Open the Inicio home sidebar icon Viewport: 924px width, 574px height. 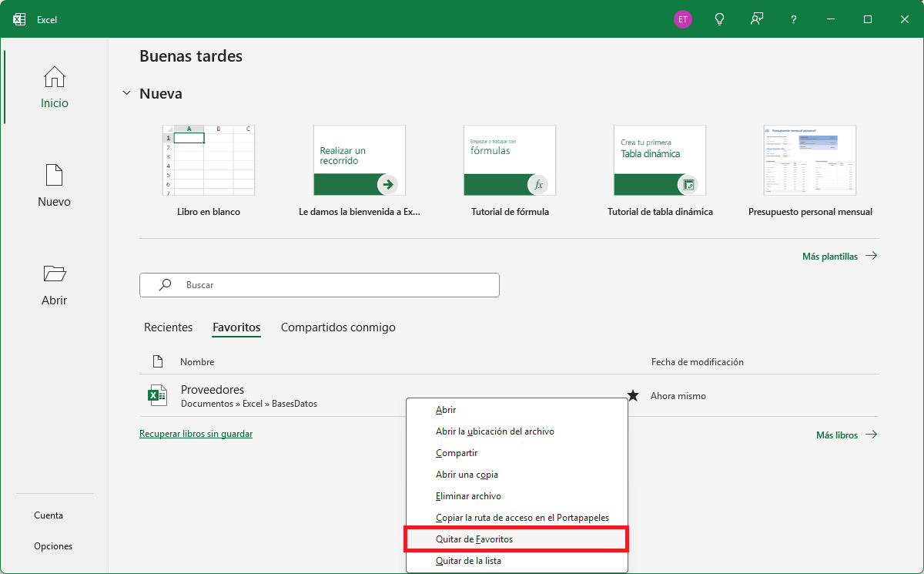pyautogui.click(x=55, y=77)
